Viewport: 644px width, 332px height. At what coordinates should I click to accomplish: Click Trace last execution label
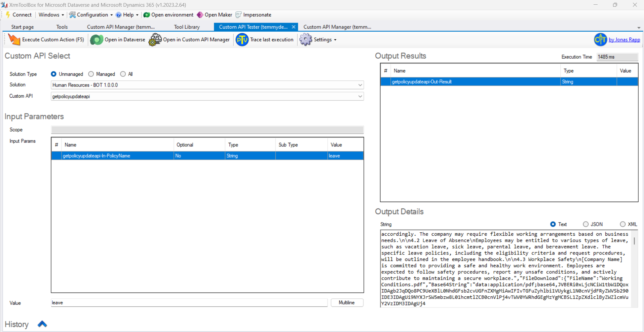click(x=272, y=40)
